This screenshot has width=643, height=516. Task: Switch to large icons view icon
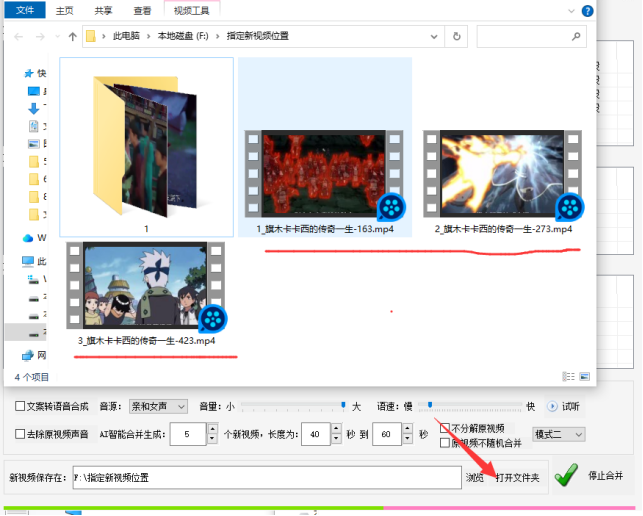click(584, 376)
